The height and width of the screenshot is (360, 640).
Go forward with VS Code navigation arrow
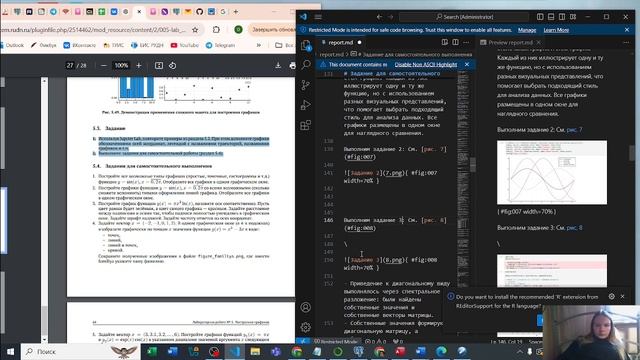[391, 17]
